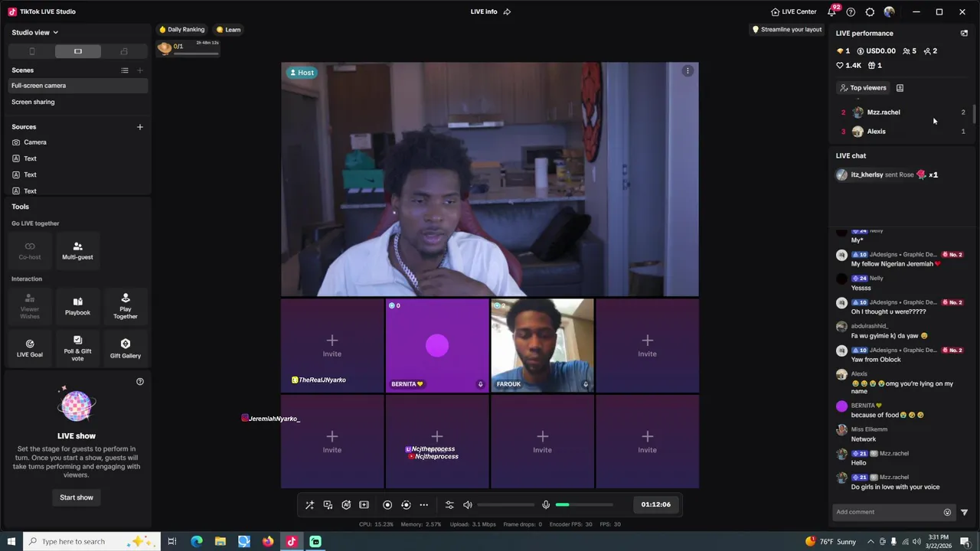Image resolution: width=980 pixels, height=551 pixels.
Task: Click Invite in the slot above TheRealJNyarko
Action: click(x=332, y=345)
